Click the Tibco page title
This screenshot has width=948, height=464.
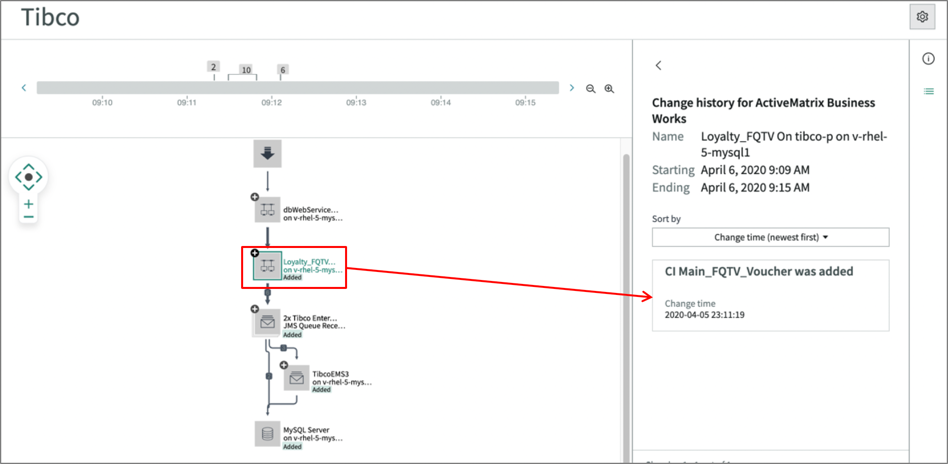click(x=50, y=18)
